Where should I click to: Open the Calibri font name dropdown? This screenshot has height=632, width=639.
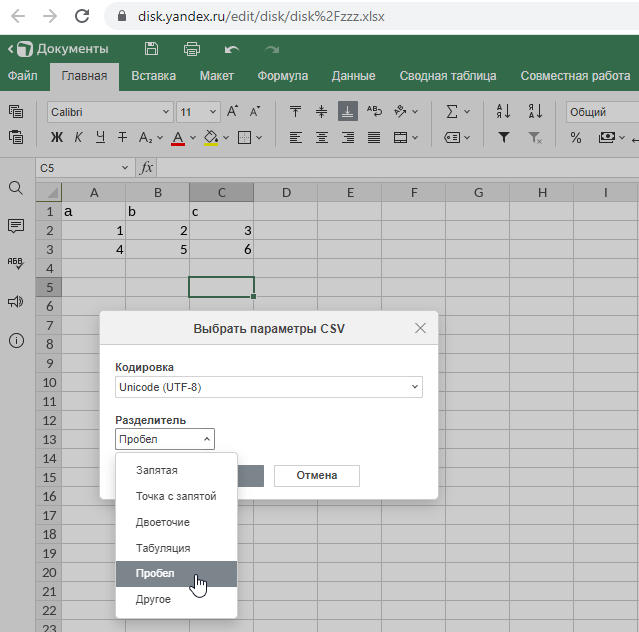pyautogui.click(x=110, y=112)
